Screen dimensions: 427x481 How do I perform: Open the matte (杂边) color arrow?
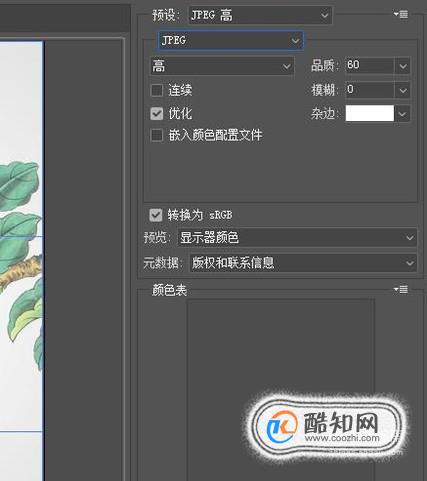coord(403,114)
